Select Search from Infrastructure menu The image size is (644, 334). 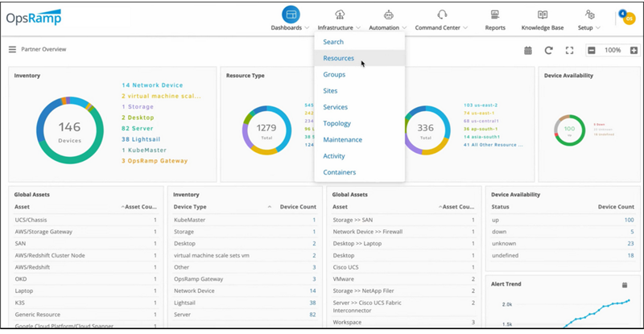(x=359, y=42)
